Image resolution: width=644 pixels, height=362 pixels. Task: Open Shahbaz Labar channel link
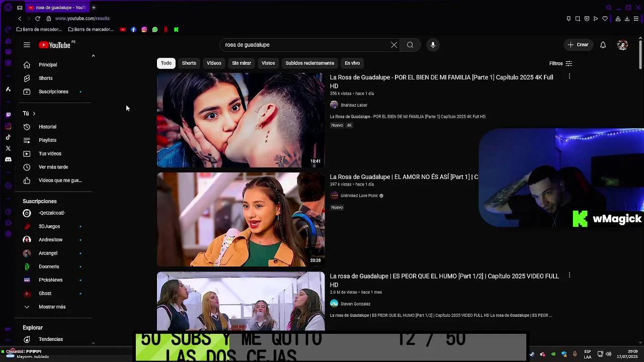click(354, 105)
